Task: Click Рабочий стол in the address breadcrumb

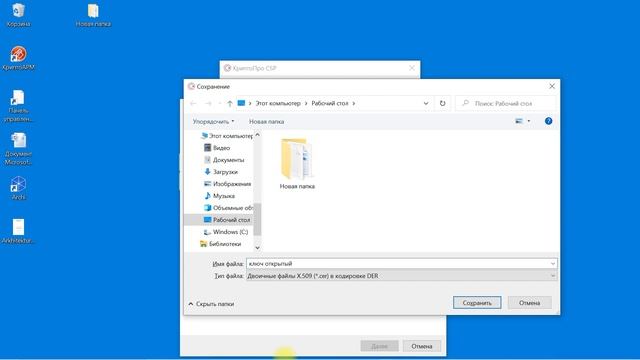Action: click(x=330, y=103)
